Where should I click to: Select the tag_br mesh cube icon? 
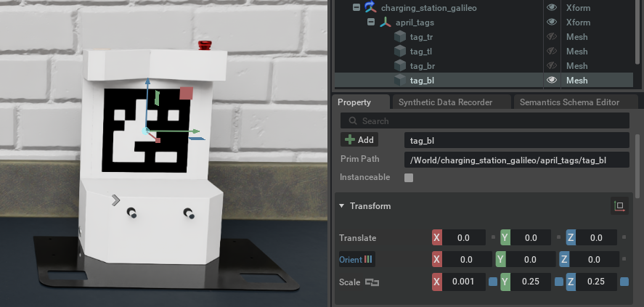tap(400, 65)
